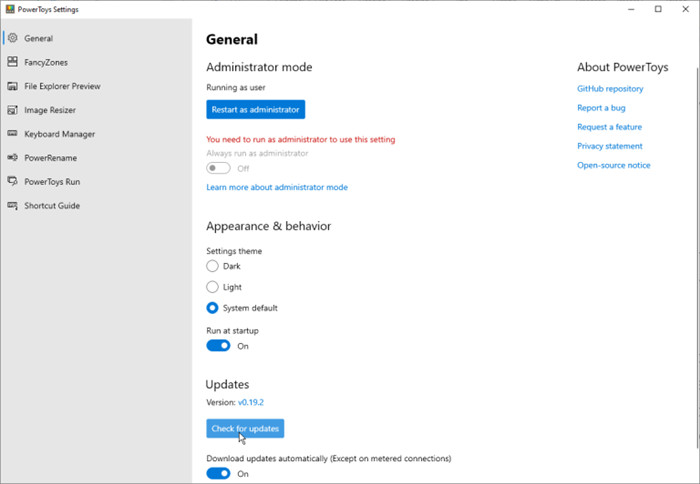Image resolution: width=700 pixels, height=484 pixels.
Task: Open the v0.19.2 version link
Action: click(x=251, y=402)
